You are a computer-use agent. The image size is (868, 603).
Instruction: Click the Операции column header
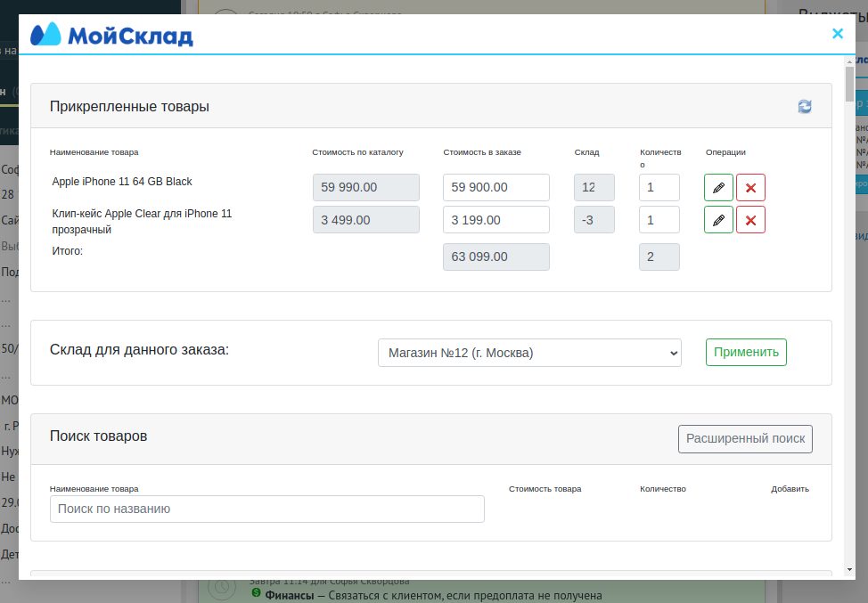725,152
